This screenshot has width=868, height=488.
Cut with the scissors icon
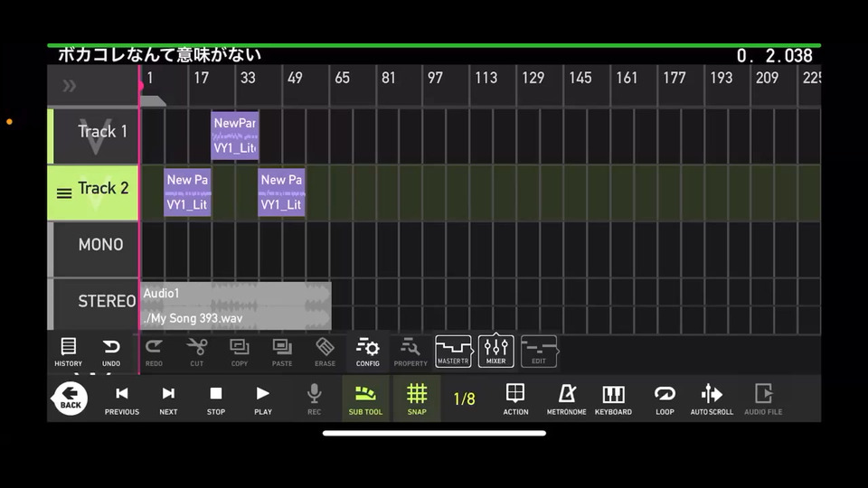[x=196, y=352]
